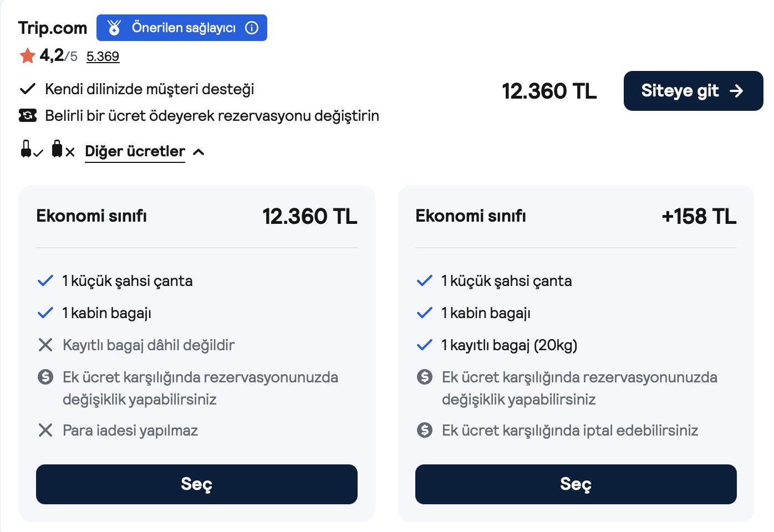Open the 5.369 reviews link
The height and width of the screenshot is (532, 774).
(x=103, y=57)
